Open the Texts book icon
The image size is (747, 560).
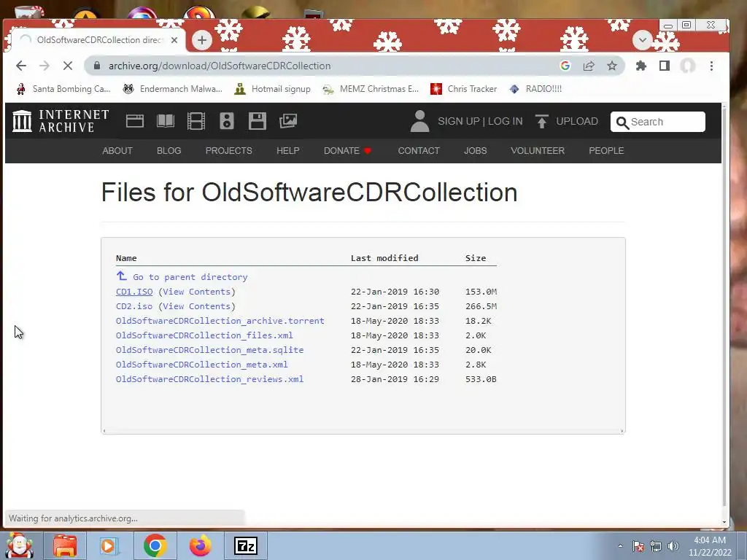166,121
